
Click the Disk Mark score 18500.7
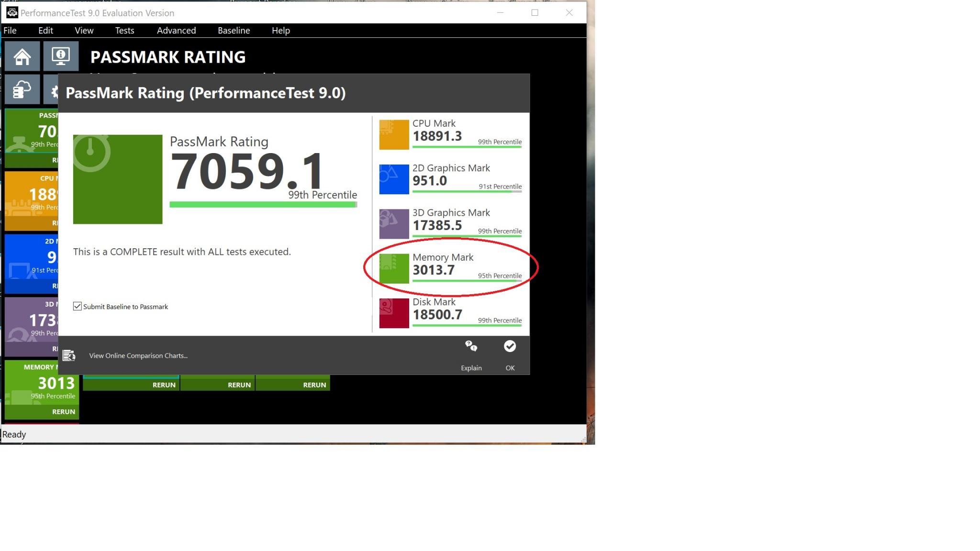click(437, 315)
